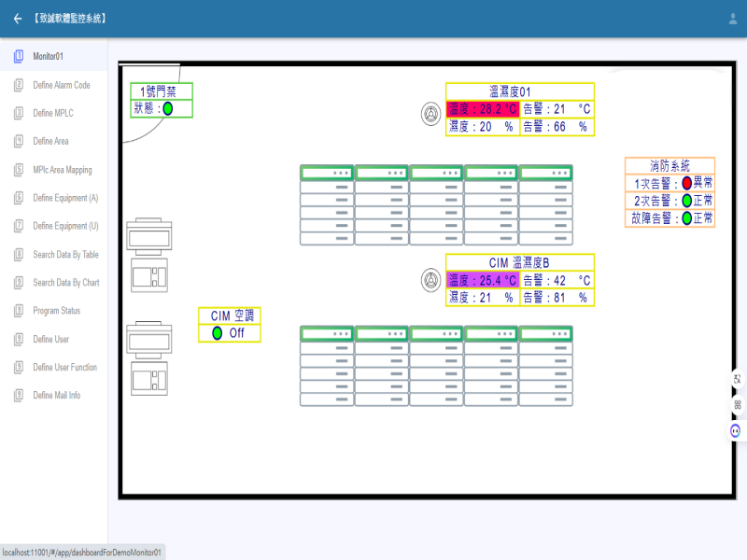Click the 告警 : 21 °C threshold
This screenshot has width=747, height=560.
coord(557,109)
